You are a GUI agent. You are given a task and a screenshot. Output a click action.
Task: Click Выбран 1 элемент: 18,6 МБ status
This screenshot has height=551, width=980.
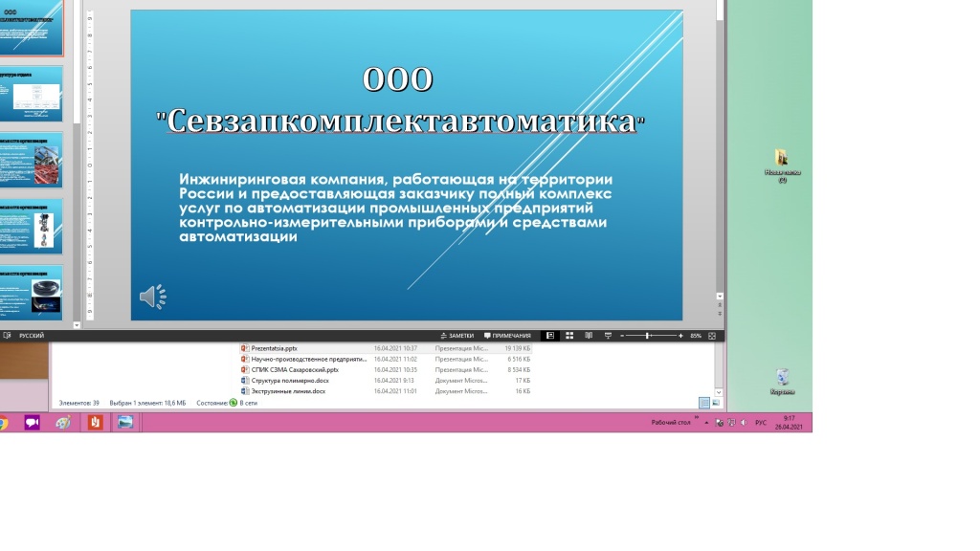tap(147, 403)
